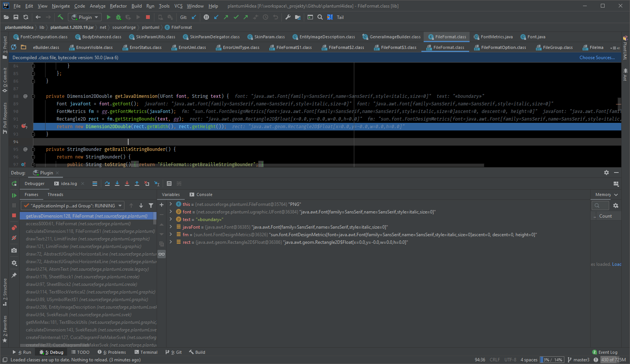
Task: Step out of the current method
Action: pyautogui.click(x=137, y=184)
